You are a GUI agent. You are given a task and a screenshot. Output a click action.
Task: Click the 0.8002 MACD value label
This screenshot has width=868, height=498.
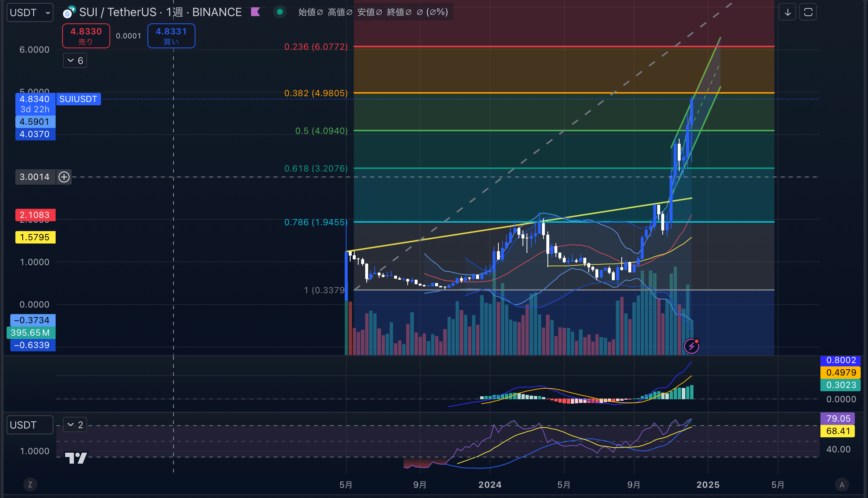tap(841, 360)
